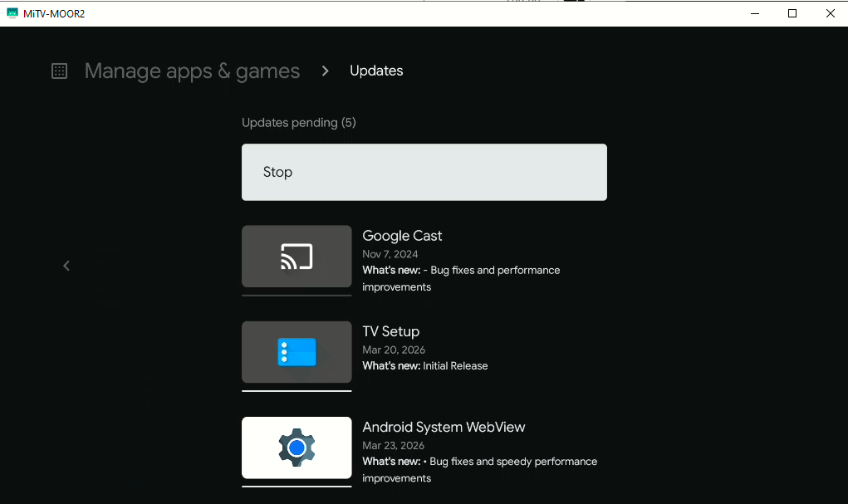Click the Mar 23, 2026 date
This screenshot has width=848, height=504.
393,446
